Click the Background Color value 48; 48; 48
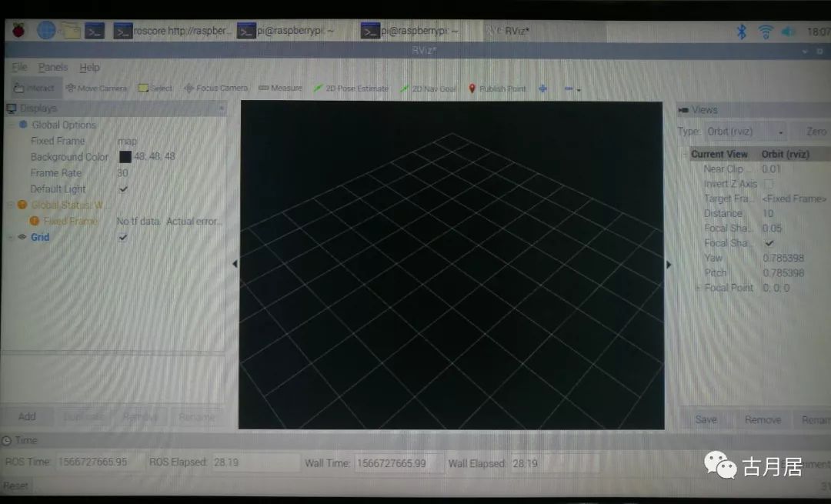Image resolution: width=831 pixels, height=504 pixels. (154, 157)
